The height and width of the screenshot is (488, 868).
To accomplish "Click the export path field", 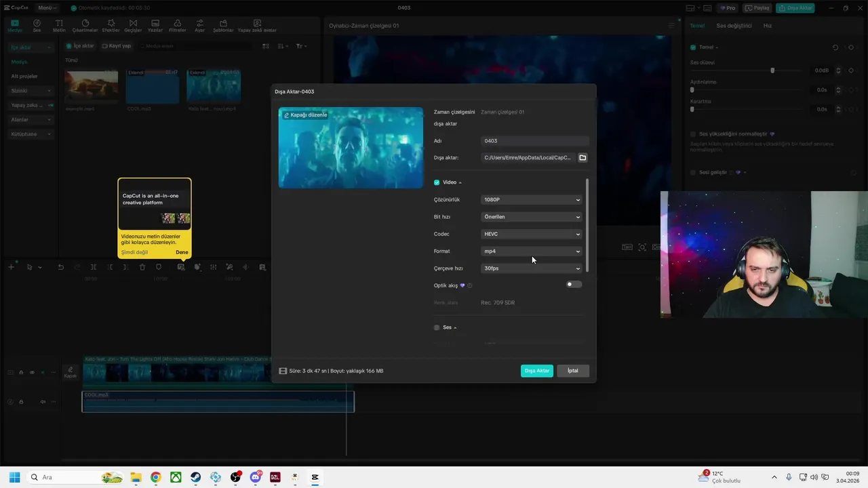I will (528, 158).
